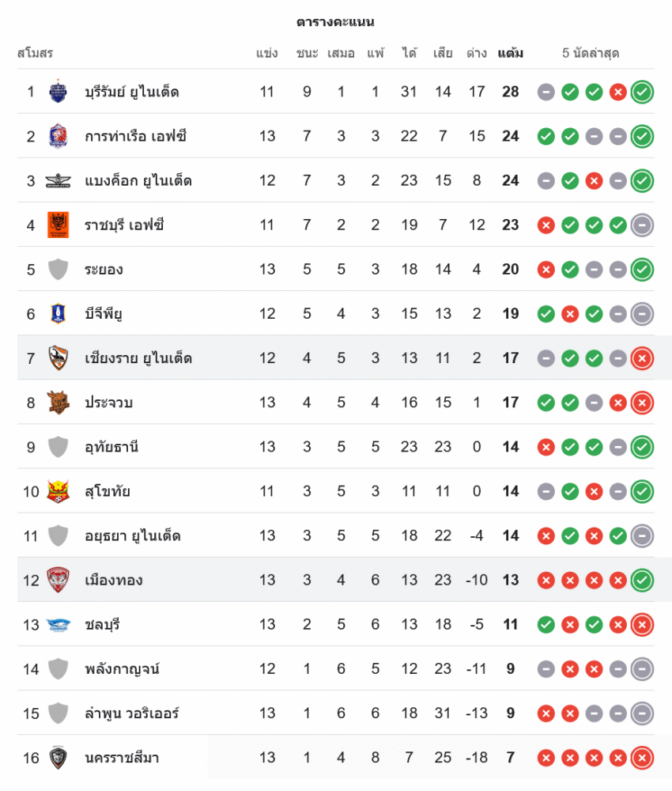Open the แบงค็อก ยูไนเต็ด team name
The image size is (672, 791).
pos(138,180)
